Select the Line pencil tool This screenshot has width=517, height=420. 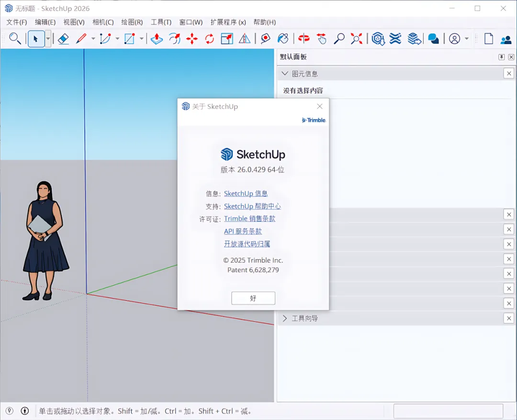tap(81, 39)
